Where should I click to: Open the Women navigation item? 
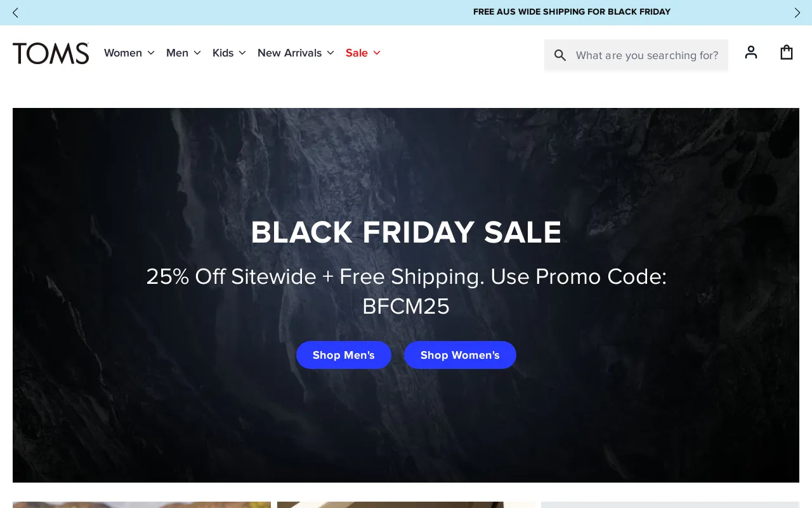pyautogui.click(x=123, y=53)
